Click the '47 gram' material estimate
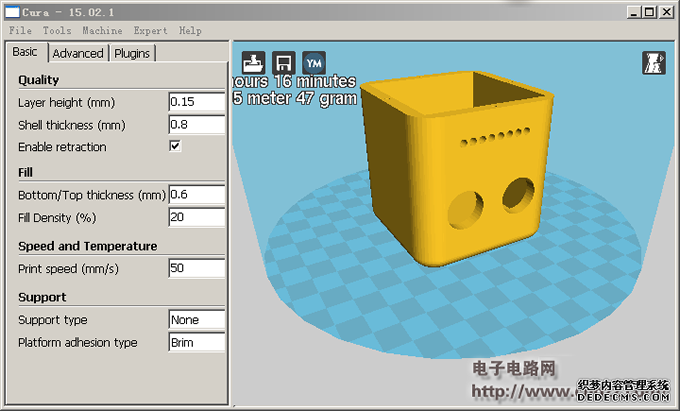Screen dimensions: 680x411 pyautogui.click(x=327, y=98)
